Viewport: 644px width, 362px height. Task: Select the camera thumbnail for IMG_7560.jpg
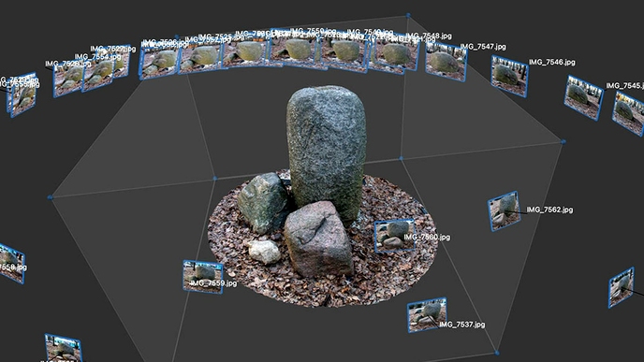pyautogui.click(x=395, y=236)
